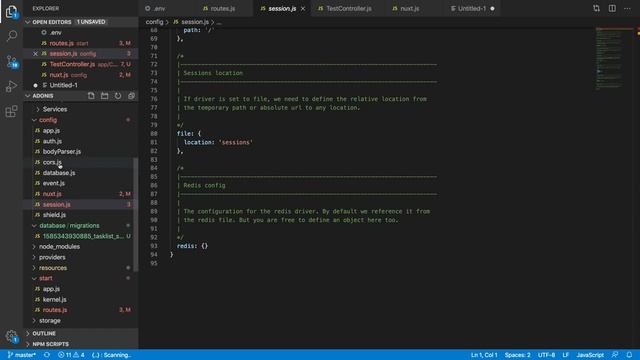Switch to the nuxt.js tab
This screenshot has width=640, height=360.
click(410, 9)
